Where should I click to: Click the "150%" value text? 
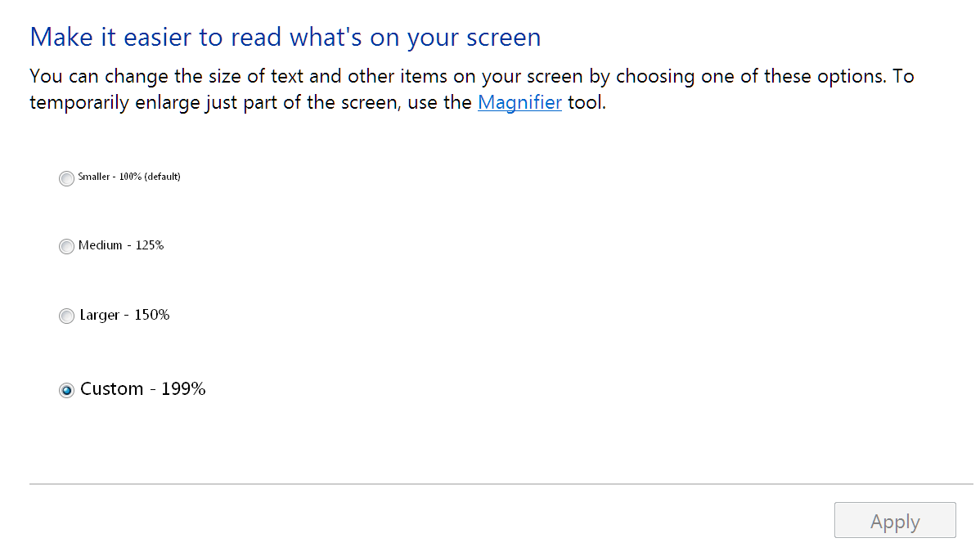click(x=152, y=315)
